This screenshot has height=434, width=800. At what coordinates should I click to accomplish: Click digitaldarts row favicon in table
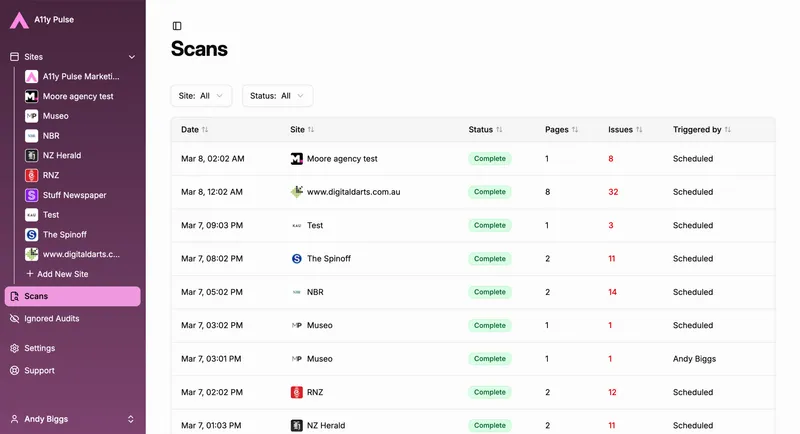(x=296, y=192)
